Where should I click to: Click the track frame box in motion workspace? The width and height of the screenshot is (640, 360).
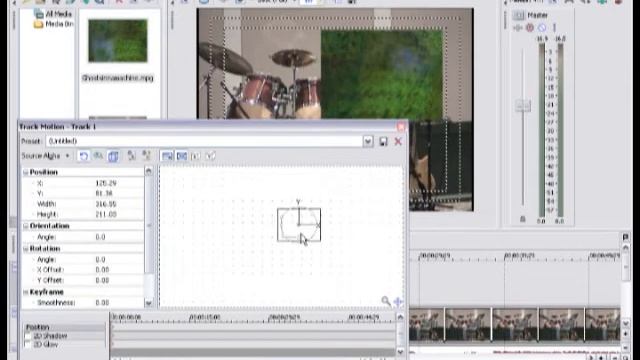tap(299, 225)
